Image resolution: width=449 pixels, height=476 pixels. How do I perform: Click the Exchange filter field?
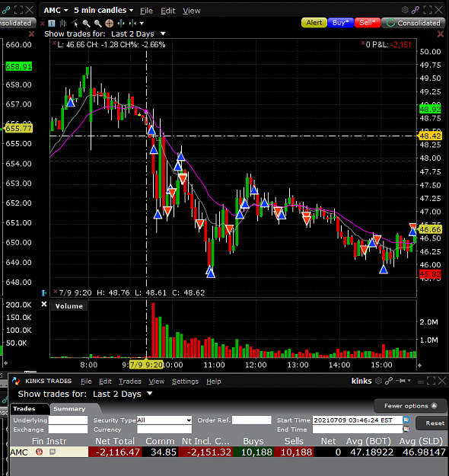coord(68,430)
